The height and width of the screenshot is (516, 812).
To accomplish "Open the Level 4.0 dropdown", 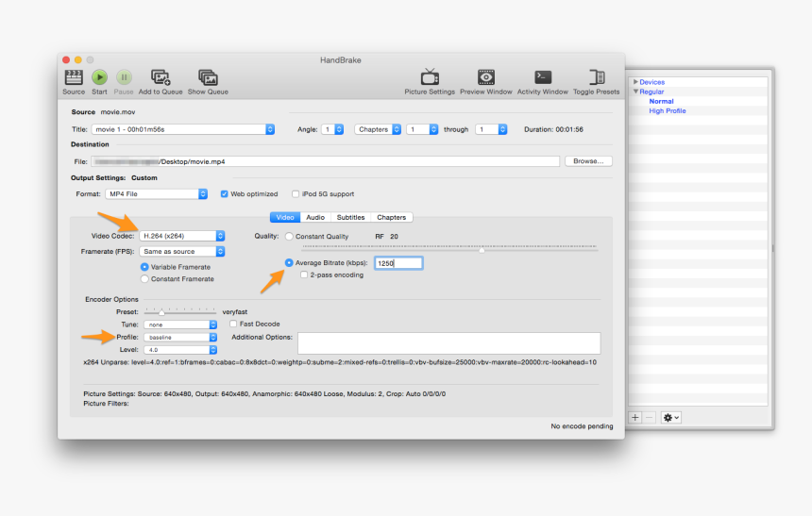I will tap(180, 350).
